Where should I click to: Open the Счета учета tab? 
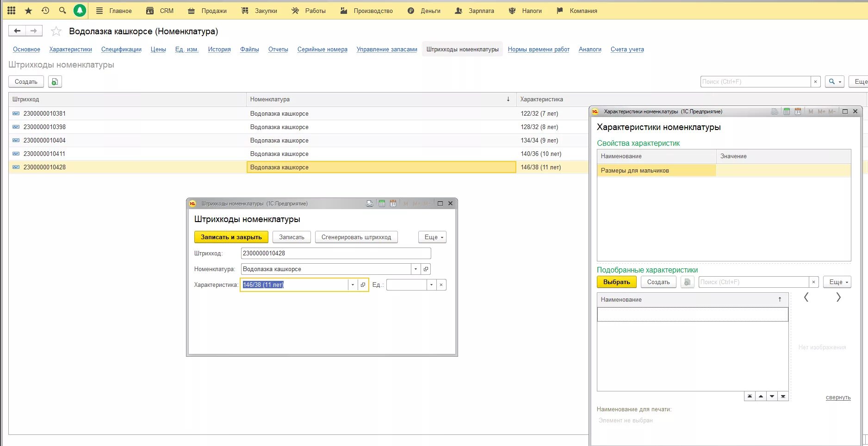point(627,50)
